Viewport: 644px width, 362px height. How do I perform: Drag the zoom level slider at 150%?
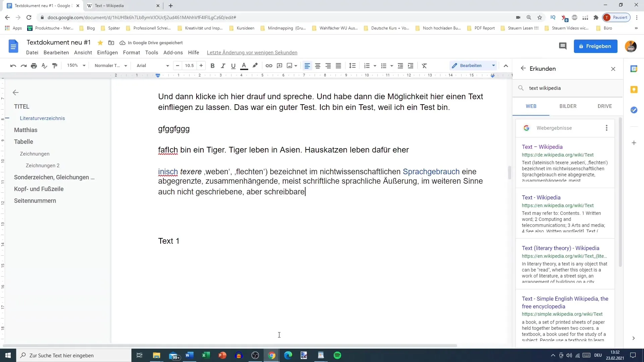point(75,65)
